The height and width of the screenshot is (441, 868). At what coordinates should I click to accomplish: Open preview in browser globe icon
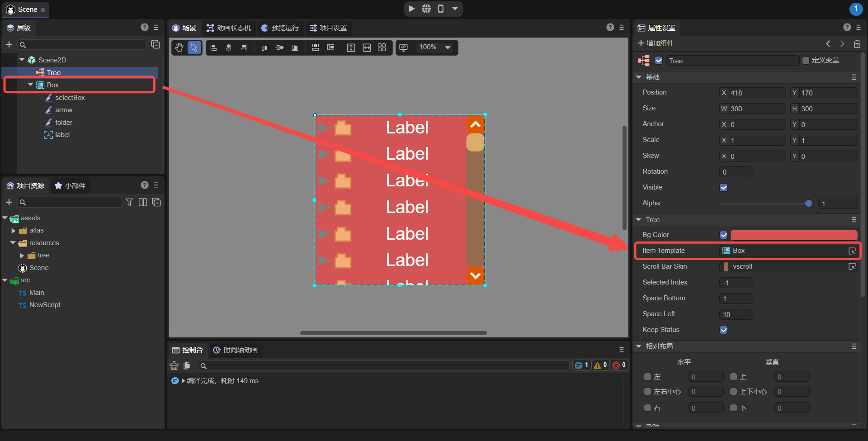426,9
